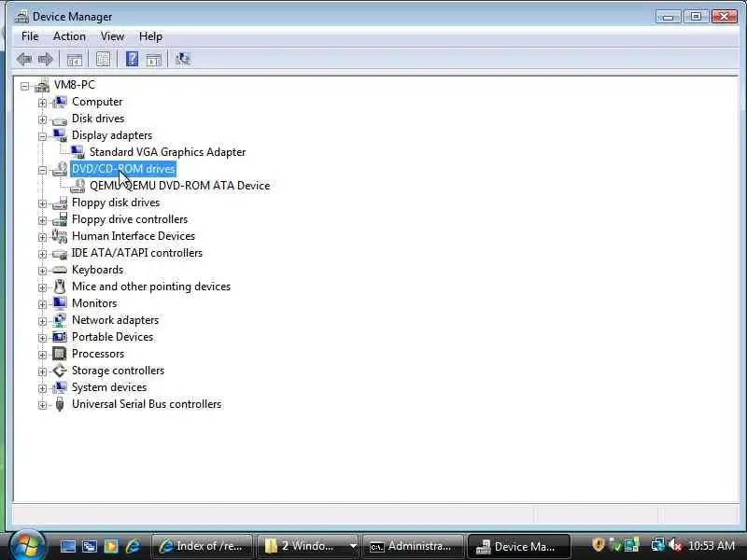The height and width of the screenshot is (560, 747).
Task: Click the Forward arrow toolbar icon
Action: pos(45,59)
